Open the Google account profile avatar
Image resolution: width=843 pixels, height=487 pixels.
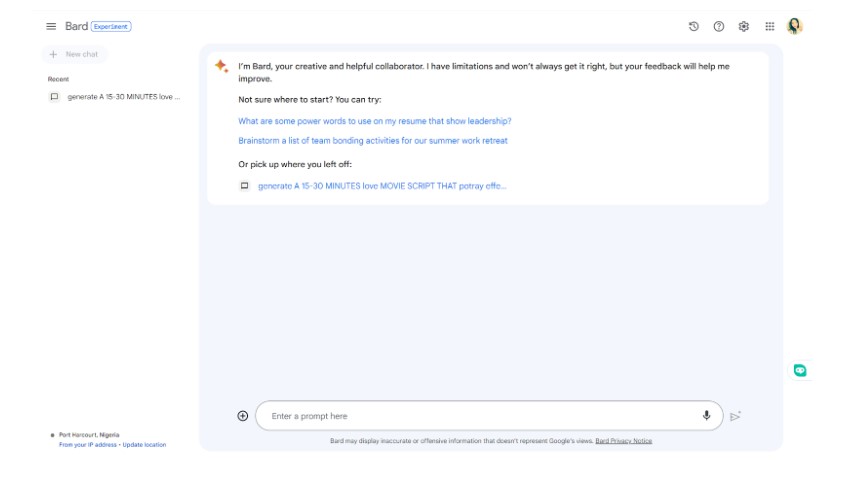[x=795, y=26]
